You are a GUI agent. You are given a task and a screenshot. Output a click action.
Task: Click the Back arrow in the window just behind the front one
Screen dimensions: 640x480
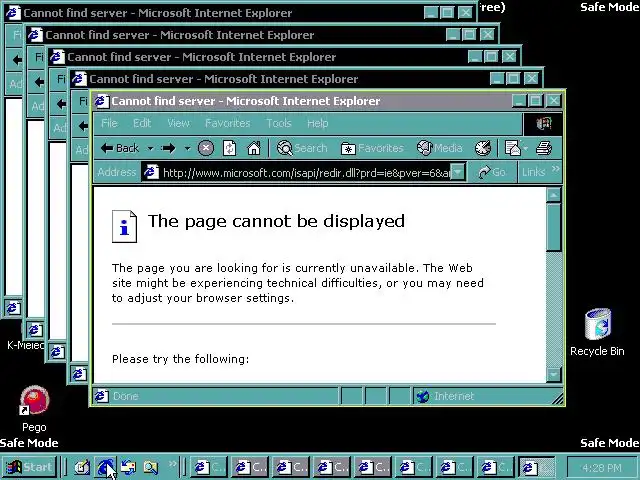(x=83, y=126)
